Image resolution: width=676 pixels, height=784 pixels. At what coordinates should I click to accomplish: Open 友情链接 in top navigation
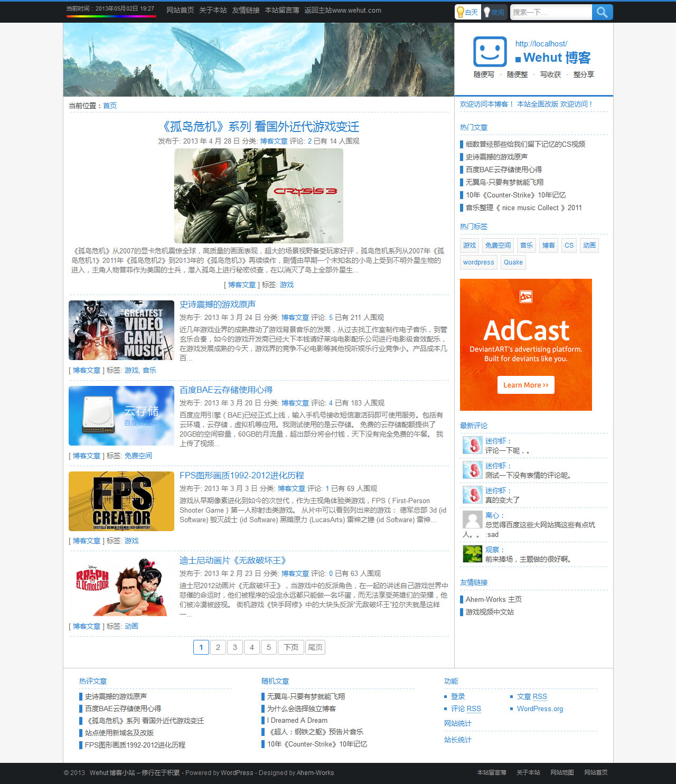click(x=246, y=10)
